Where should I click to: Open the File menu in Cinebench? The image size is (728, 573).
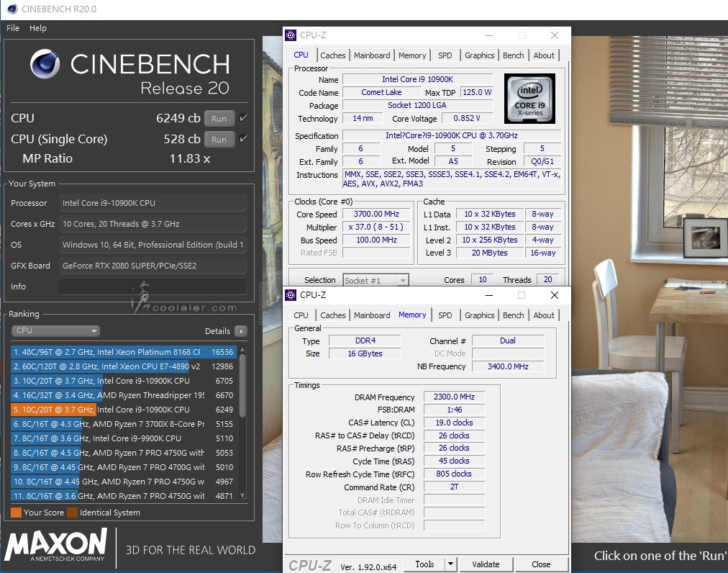13,28
